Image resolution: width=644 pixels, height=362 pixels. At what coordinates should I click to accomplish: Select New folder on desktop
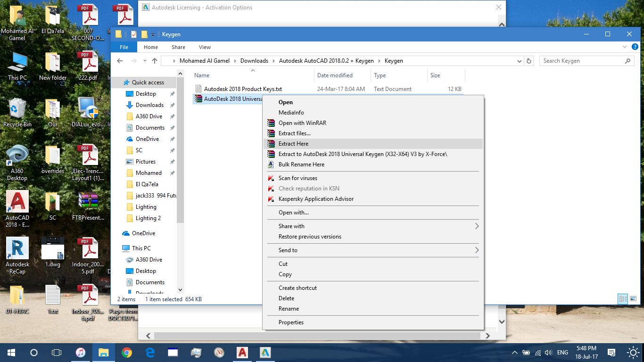(53, 66)
